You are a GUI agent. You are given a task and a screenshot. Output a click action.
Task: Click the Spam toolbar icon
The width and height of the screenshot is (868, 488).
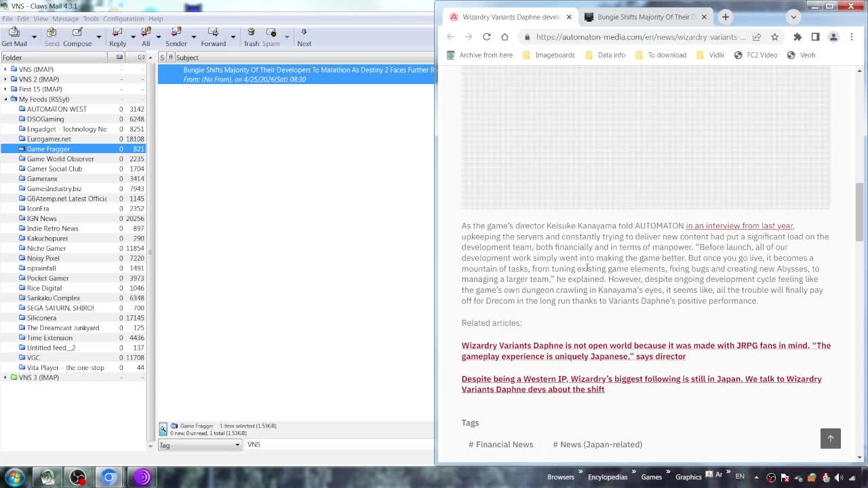pos(271,37)
